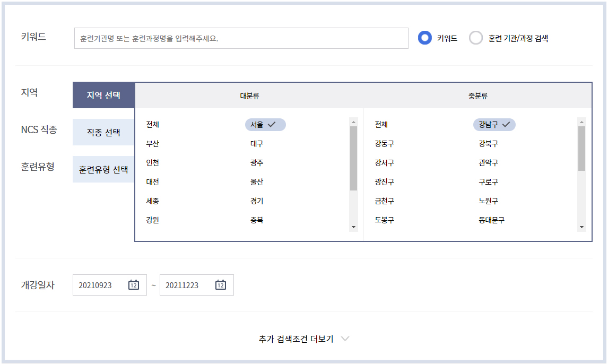This screenshot has width=608, height=364.
Task: Choose 강서구 in the district list
Action: [384, 162]
